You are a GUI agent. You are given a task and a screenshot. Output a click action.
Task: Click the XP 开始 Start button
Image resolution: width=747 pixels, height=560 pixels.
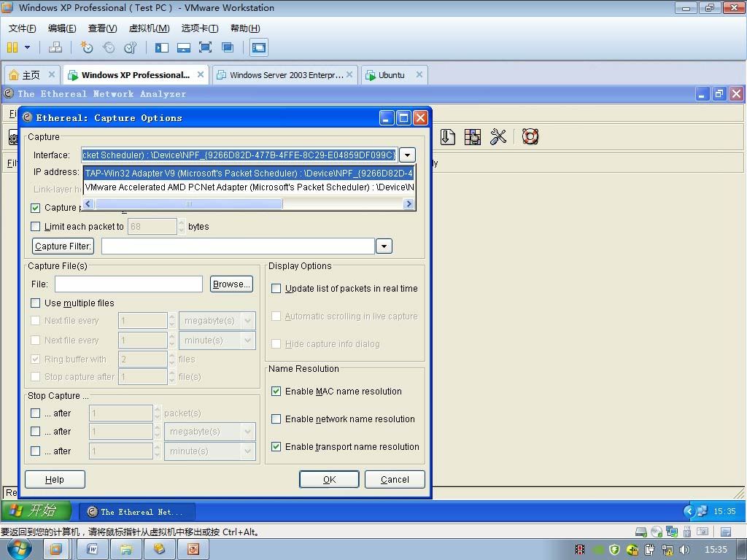[x=36, y=511]
